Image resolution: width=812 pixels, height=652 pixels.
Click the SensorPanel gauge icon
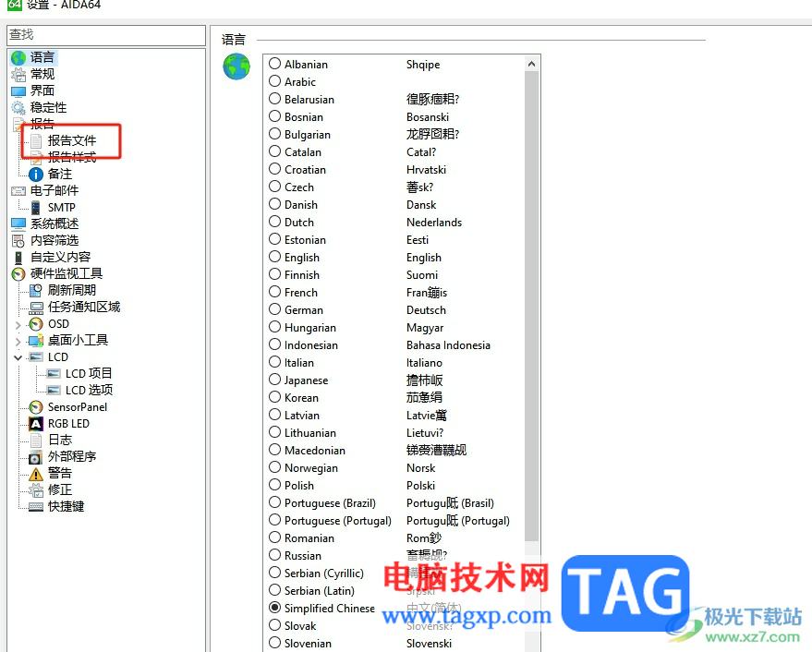click(x=36, y=407)
